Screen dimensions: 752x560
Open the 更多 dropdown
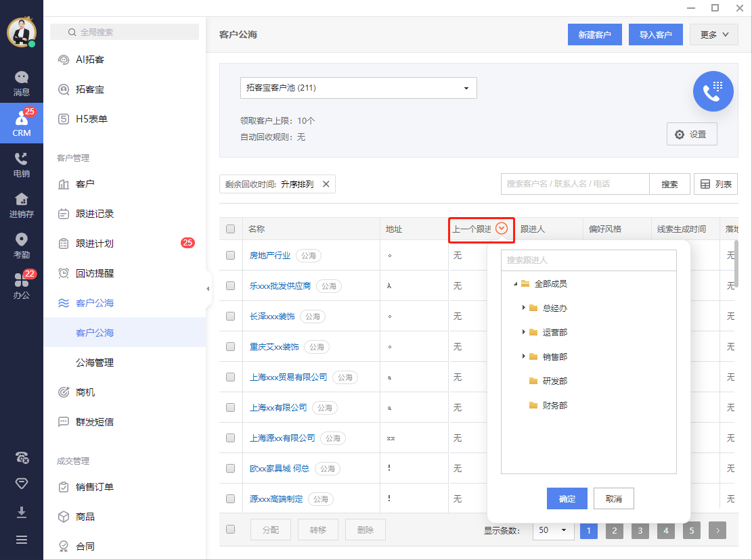pyautogui.click(x=713, y=34)
